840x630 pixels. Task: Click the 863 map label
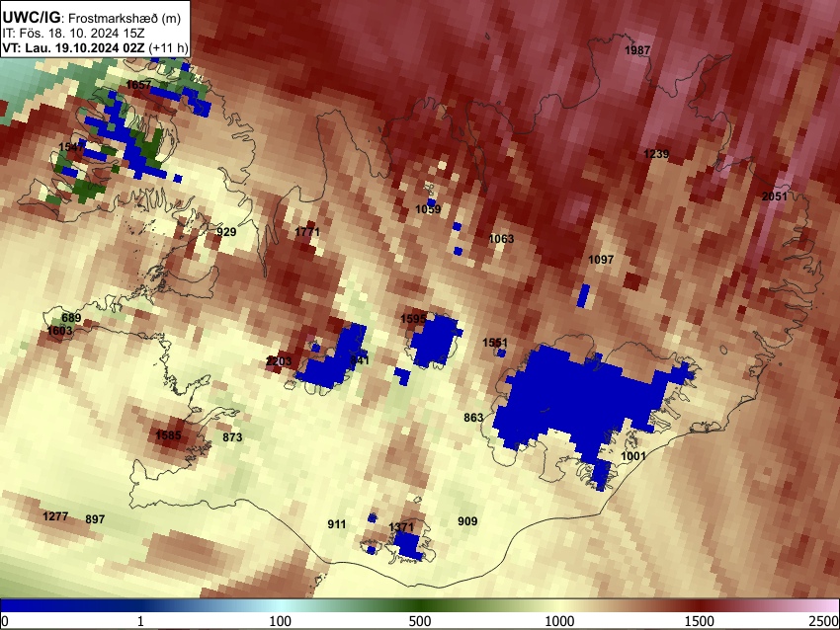coord(473,418)
